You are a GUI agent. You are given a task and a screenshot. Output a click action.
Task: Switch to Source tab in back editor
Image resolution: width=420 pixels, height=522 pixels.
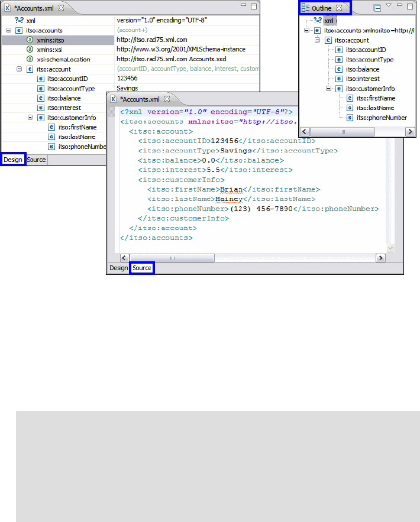36,160
